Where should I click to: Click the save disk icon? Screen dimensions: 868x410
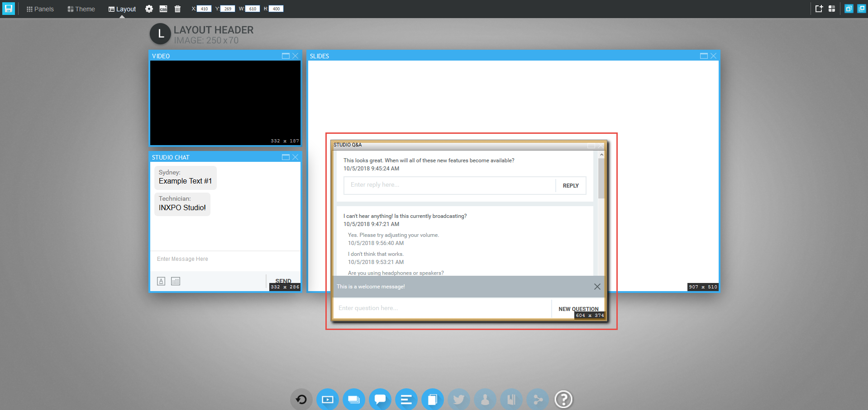9,9
